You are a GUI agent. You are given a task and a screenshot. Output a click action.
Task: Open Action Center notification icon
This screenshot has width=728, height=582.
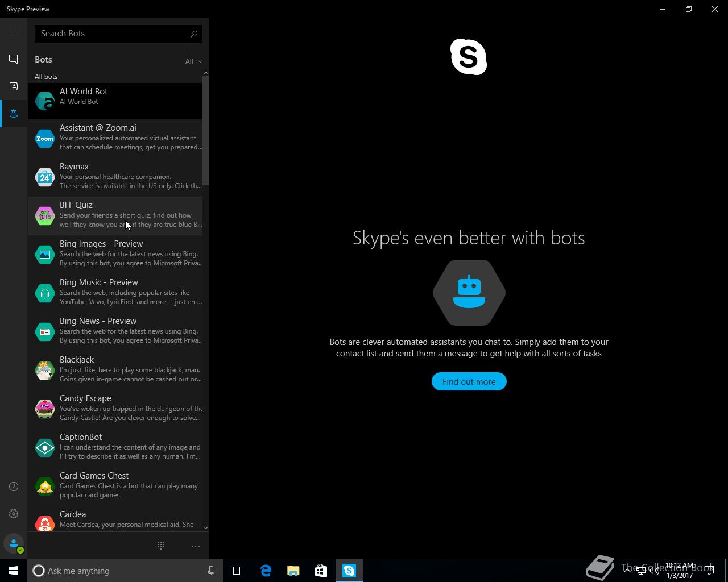tap(709, 571)
